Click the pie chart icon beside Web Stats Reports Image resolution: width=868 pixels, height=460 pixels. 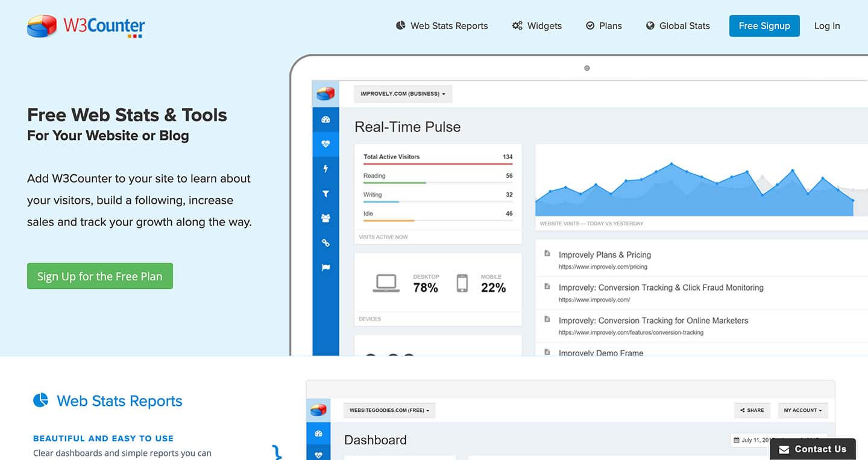(40, 400)
